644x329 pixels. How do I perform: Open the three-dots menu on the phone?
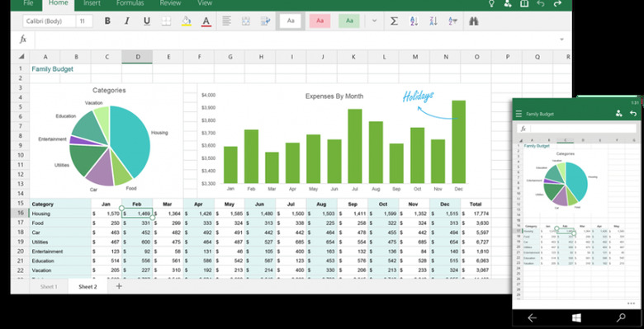click(632, 303)
